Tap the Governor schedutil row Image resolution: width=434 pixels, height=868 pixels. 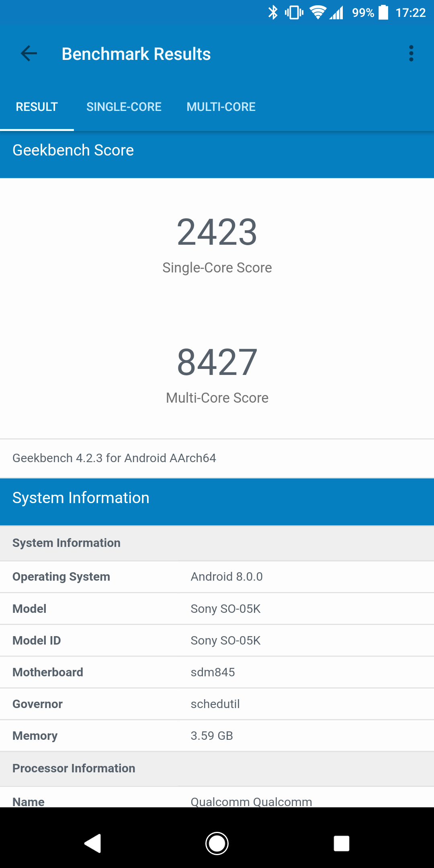217,704
